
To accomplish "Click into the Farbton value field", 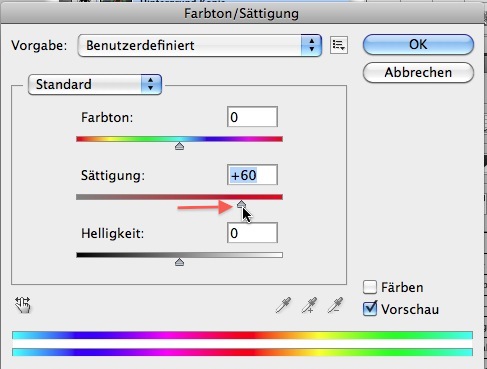I will click(252, 117).
